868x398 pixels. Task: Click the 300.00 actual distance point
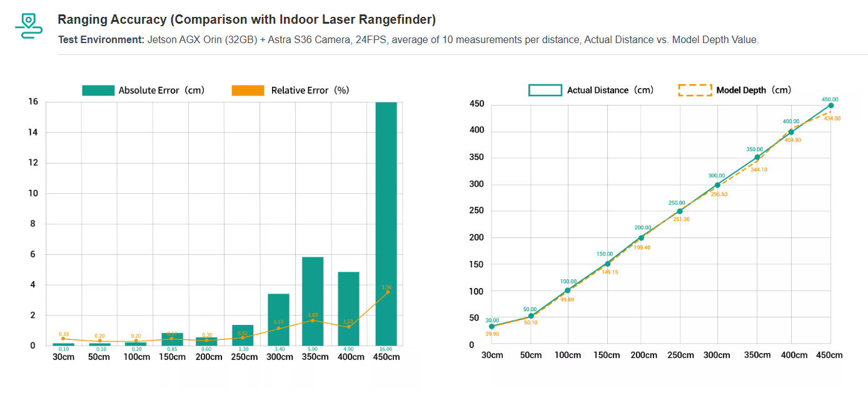[x=717, y=185]
